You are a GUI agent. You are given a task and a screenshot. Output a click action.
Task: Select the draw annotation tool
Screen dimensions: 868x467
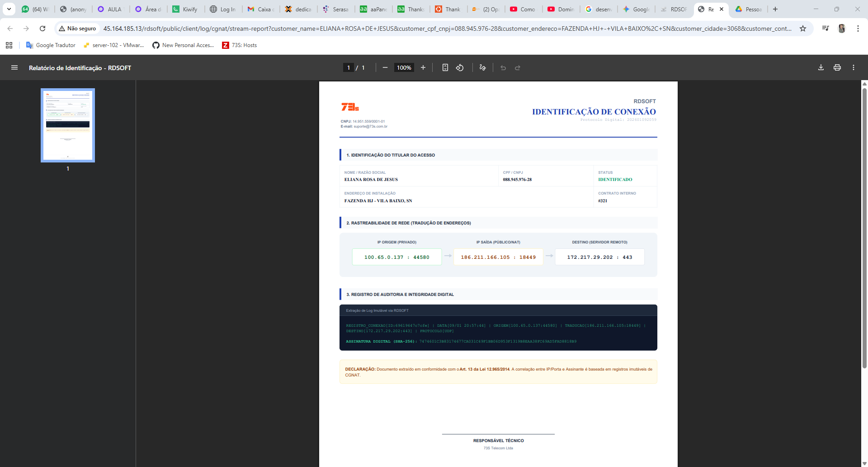pyautogui.click(x=483, y=67)
